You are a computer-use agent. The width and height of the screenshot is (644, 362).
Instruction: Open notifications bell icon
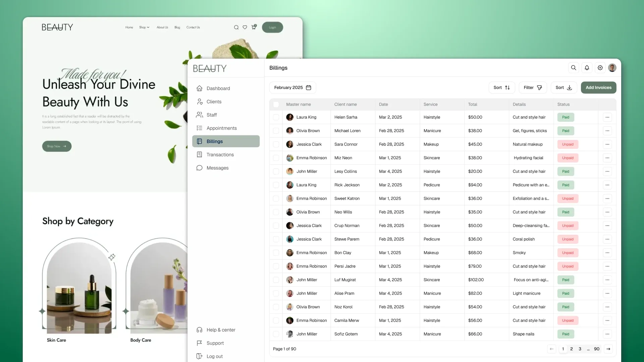pos(587,68)
